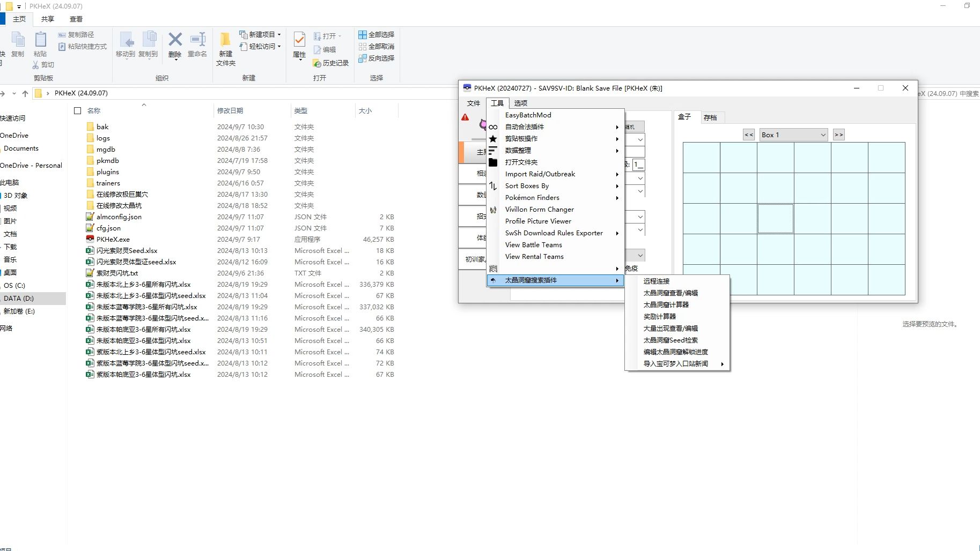Image resolution: width=980 pixels, height=551 pixels.
Task: Click Copy path (复制路径) in ribbon
Action: [76, 35]
